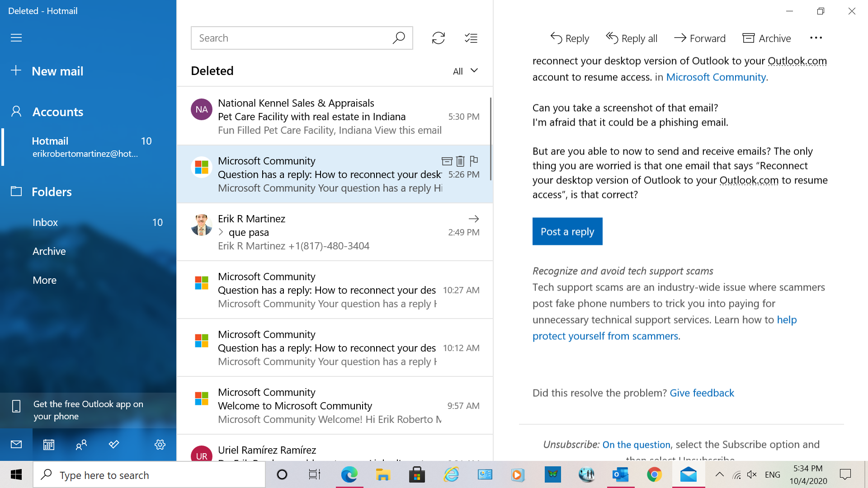The width and height of the screenshot is (868, 488).
Task: Open the Action Center notifications icon
Action: [x=845, y=474]
